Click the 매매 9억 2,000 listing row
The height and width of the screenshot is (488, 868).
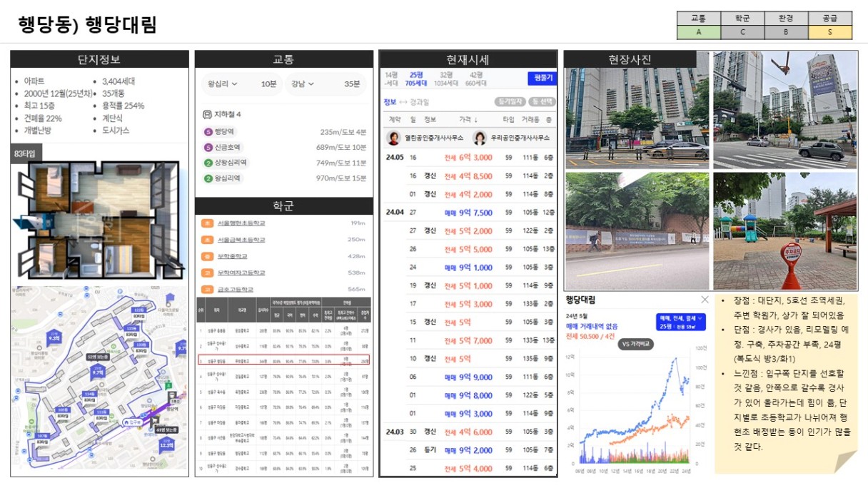click(x=468, y=450)
